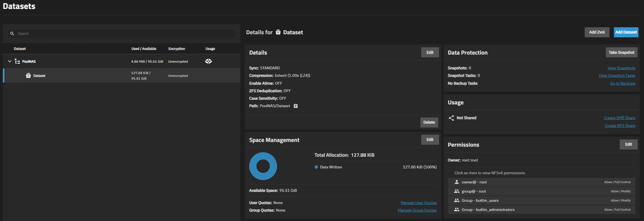Expand the group@ - root permission item
The width and height of the screenshot is (644, 221).
pos(541,191)
